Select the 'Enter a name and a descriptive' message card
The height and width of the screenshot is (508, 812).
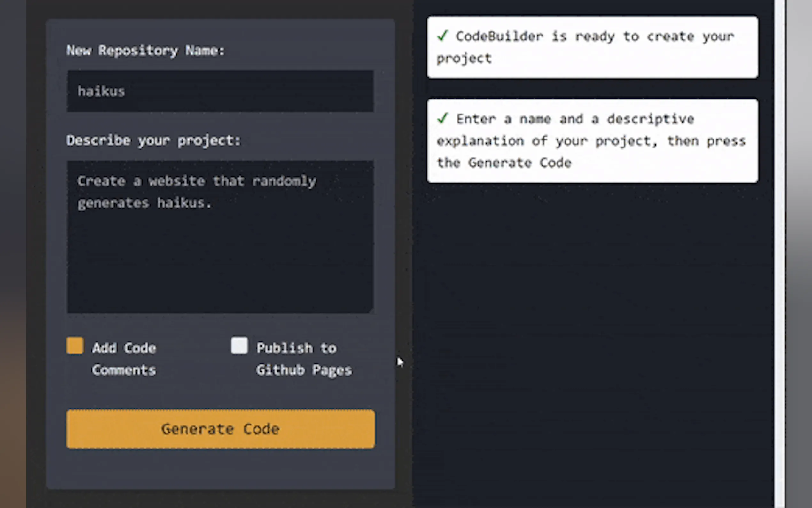(592, 141)
